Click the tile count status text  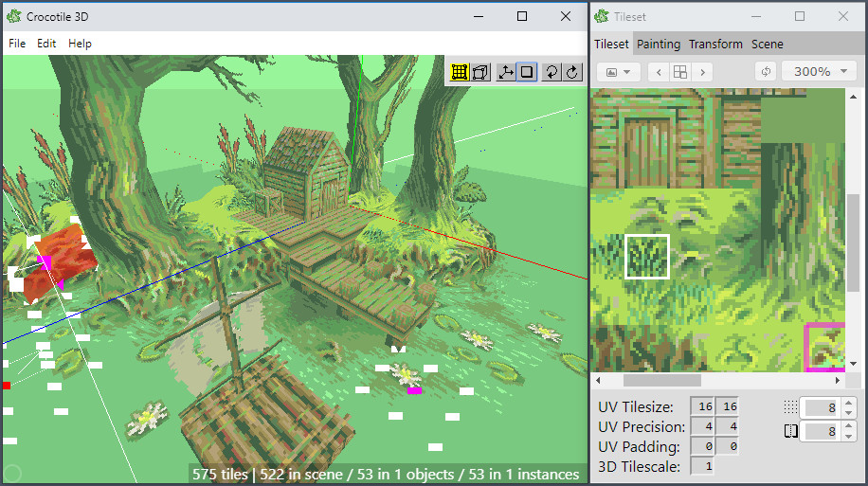(386, 475)
